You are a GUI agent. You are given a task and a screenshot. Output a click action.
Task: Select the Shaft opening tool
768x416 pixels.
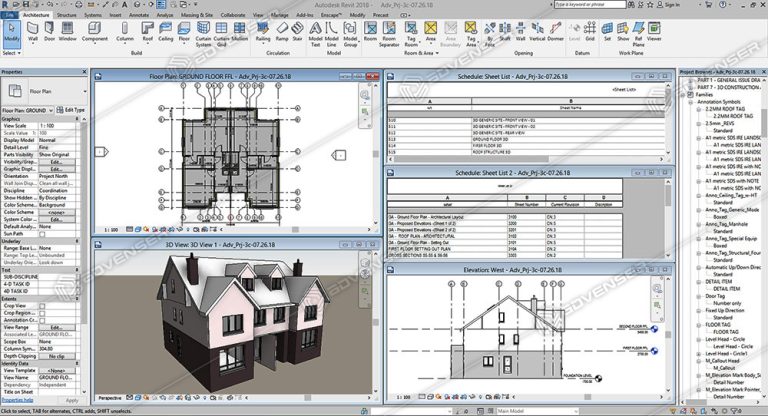tap(505, 31)
